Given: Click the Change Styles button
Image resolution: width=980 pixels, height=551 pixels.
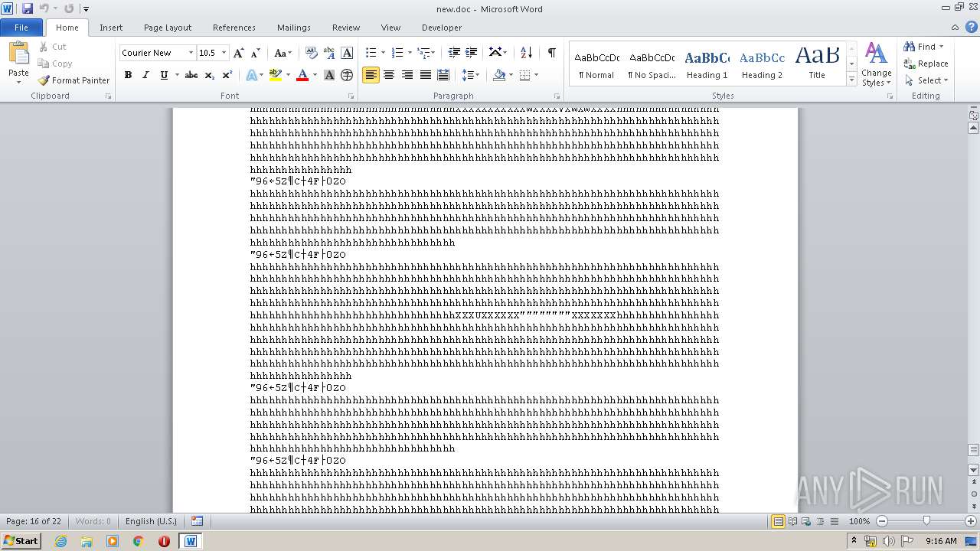Looking at the screenshot, I should [876, 65].
